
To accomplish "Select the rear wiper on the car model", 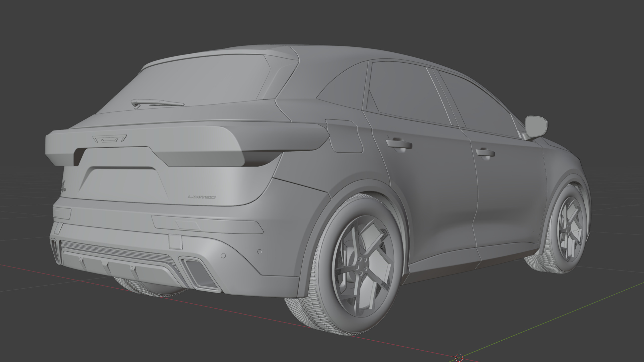I will point(158,103).
